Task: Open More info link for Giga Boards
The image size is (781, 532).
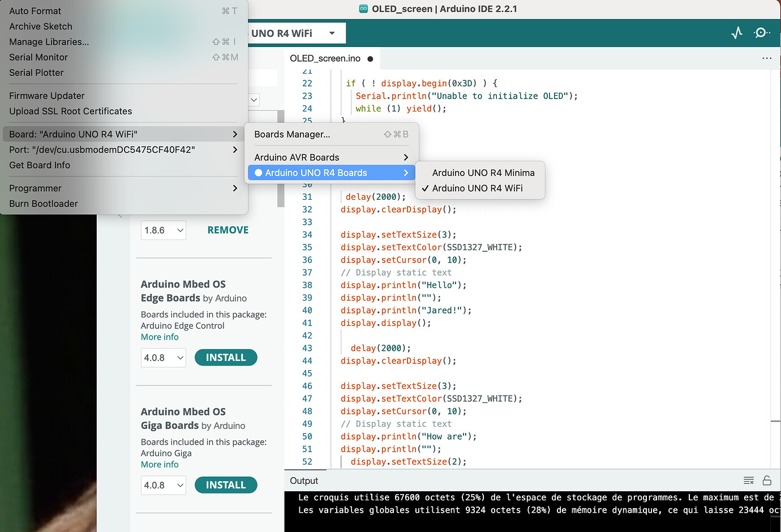Action: click(x=160, y=464)
